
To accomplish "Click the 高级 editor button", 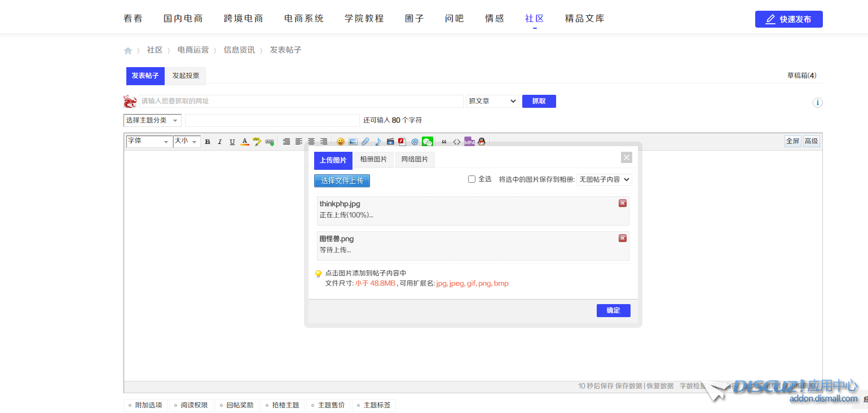I will pyautogui.click(x=811, y=141).
